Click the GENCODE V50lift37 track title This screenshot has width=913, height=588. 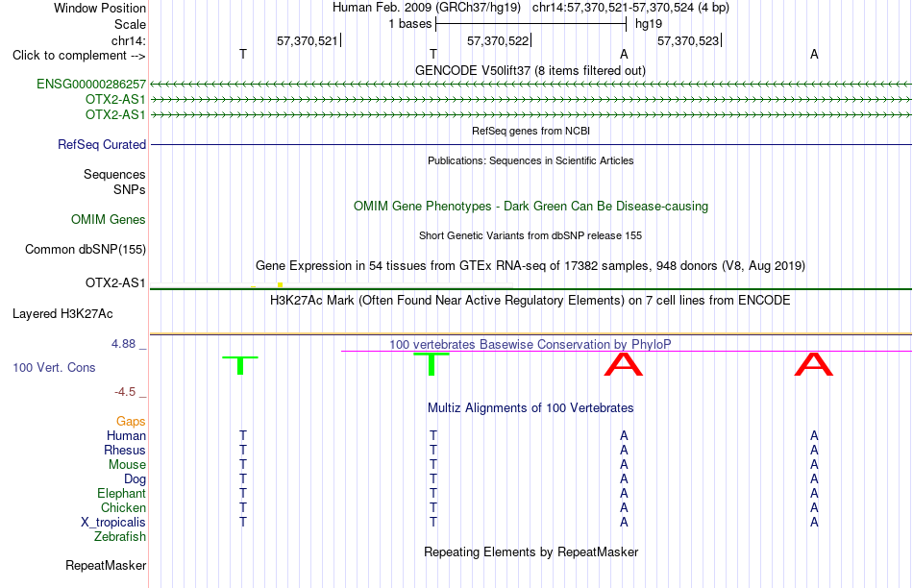(531, 70)
